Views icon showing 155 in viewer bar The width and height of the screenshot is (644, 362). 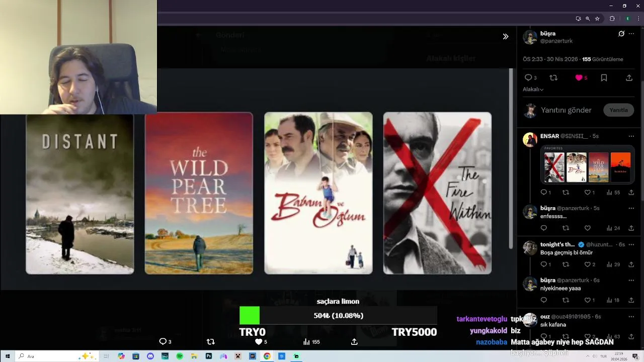[x=311, y=341]
